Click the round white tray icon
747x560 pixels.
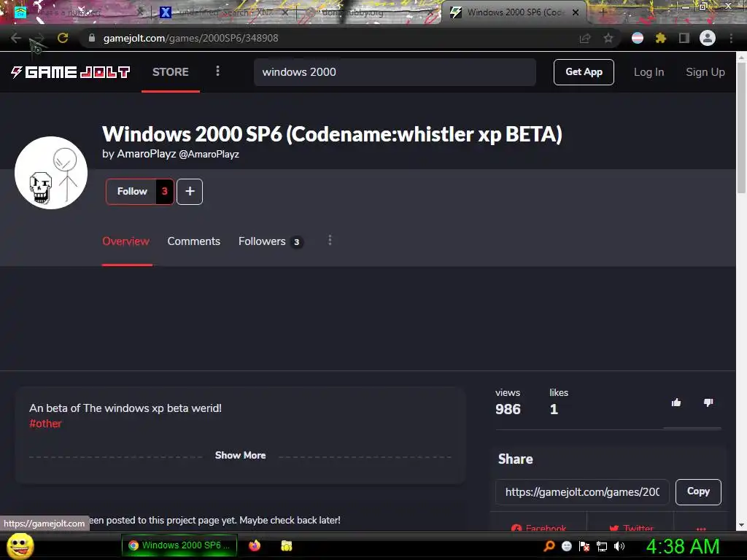pos(567,546)
